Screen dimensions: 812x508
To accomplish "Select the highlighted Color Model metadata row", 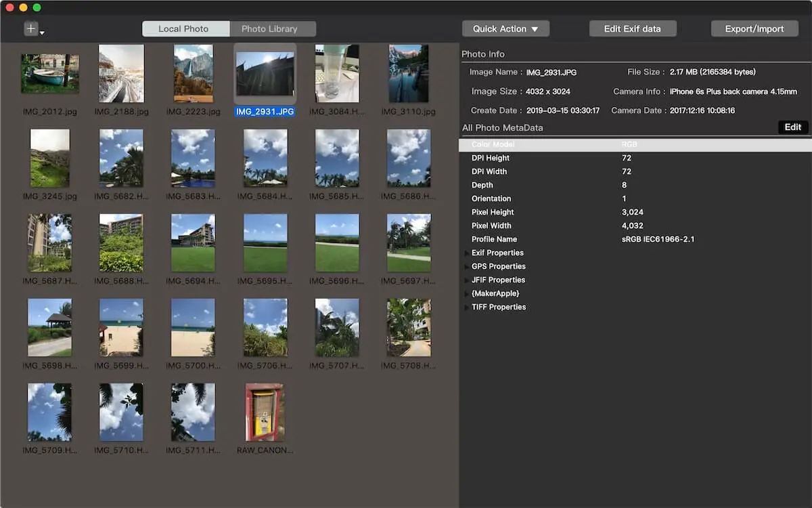I will click(635, 145).
